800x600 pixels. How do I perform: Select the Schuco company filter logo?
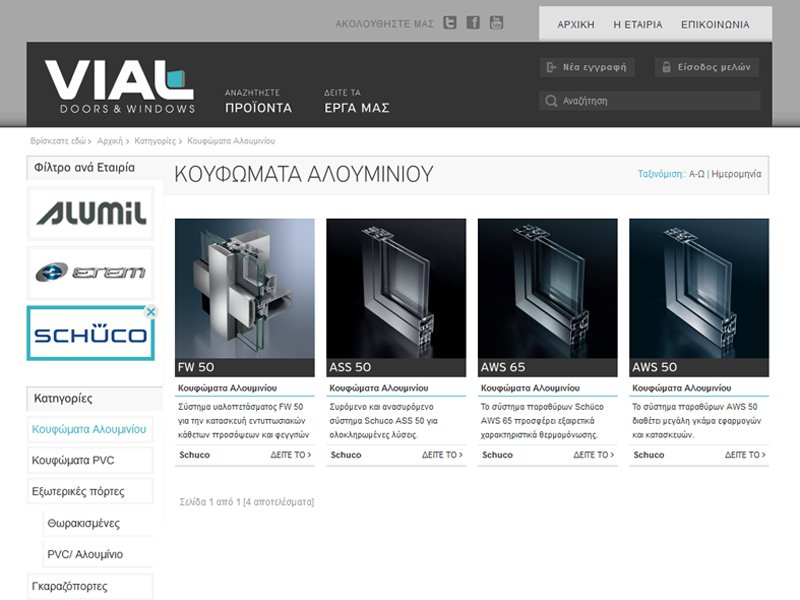[91, 334]
